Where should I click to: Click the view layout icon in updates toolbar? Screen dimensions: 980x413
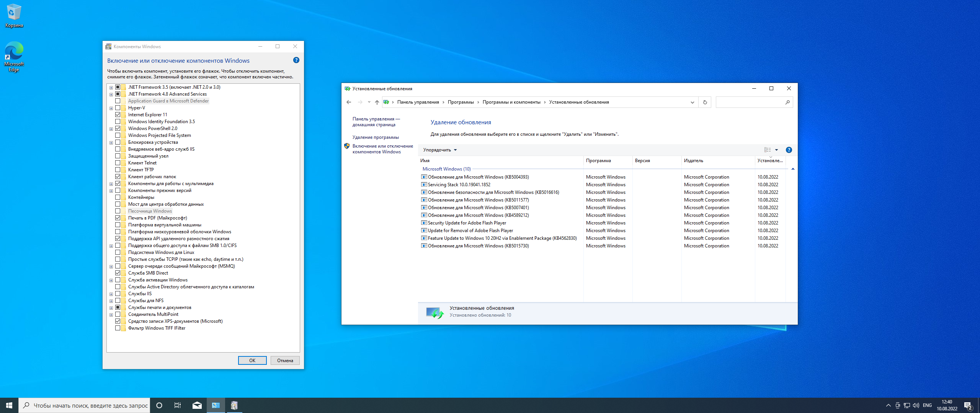click(x=768, y=150)
